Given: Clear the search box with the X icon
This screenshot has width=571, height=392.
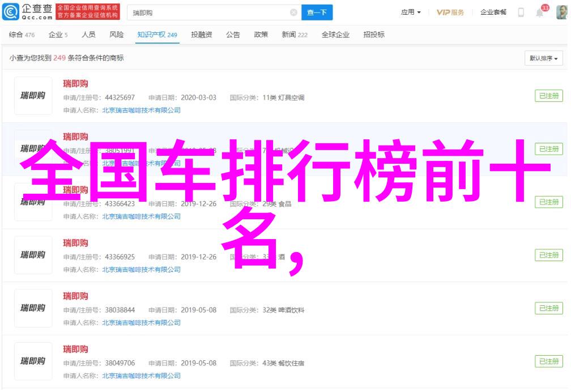Looking at the screenshot, I should tap(293, 13).
